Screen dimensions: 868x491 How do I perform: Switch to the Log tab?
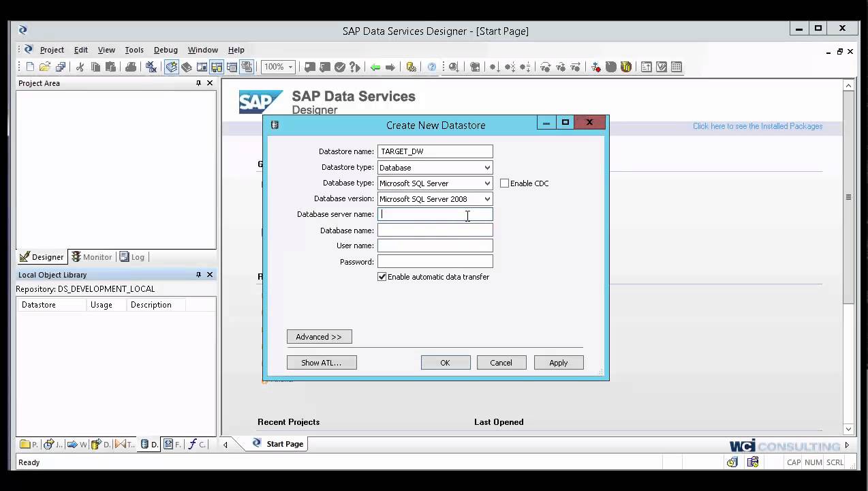(132, 257)
